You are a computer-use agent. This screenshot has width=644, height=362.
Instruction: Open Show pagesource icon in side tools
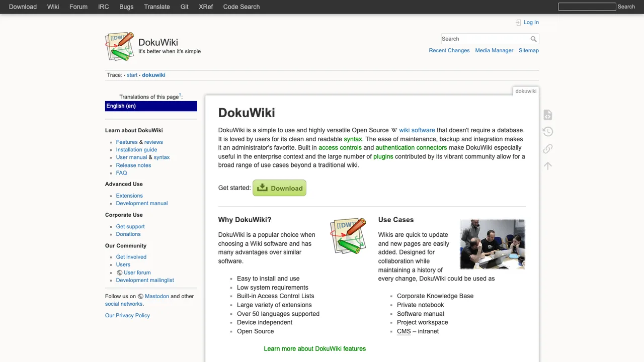(x=548, y=115)
